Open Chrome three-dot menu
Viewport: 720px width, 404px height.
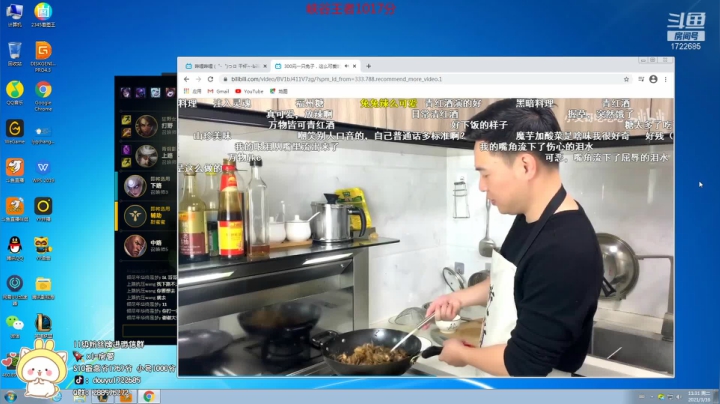point(665,79)
